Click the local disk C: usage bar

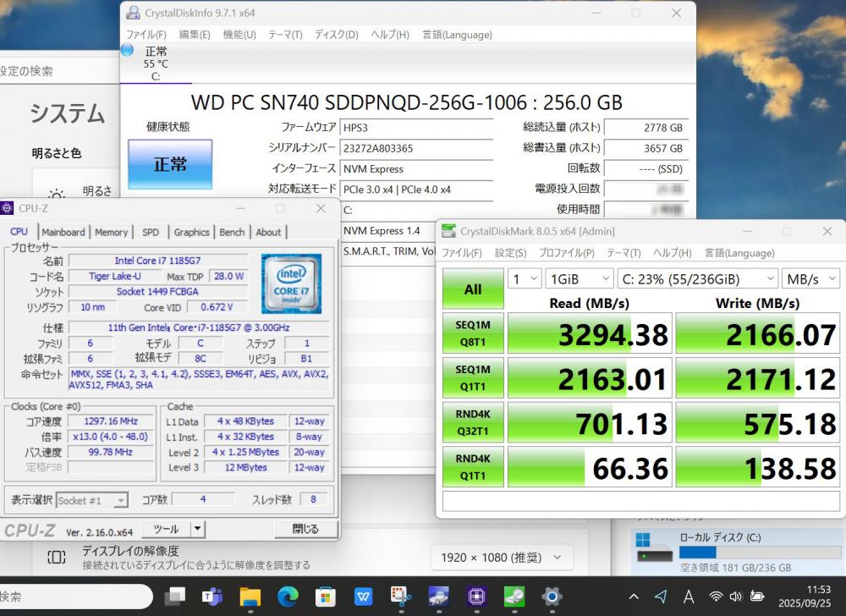click(x=760, y=552)
